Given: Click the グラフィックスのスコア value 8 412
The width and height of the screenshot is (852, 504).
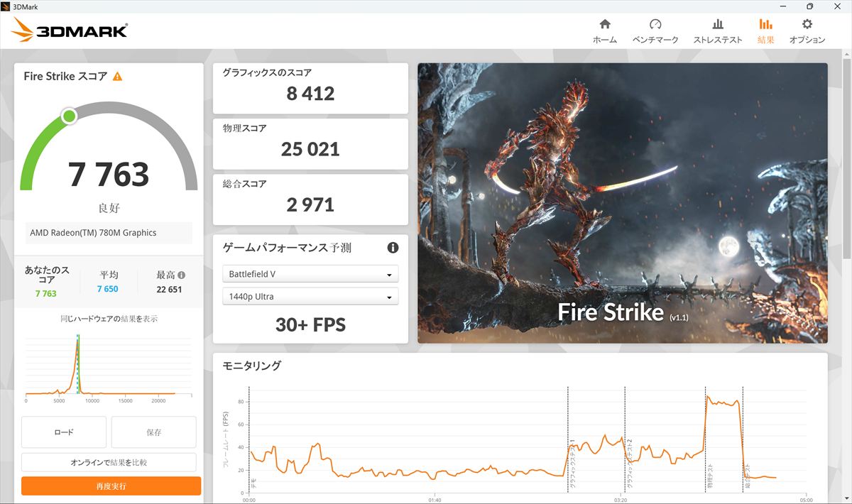Looking at the screenshot, I should 310,94.
